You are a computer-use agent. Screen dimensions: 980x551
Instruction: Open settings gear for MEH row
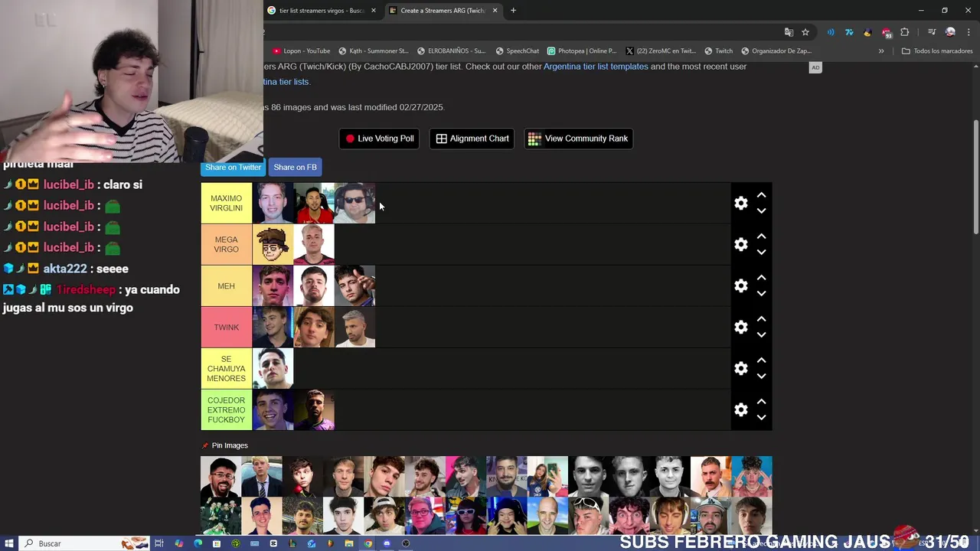[740, 286]
